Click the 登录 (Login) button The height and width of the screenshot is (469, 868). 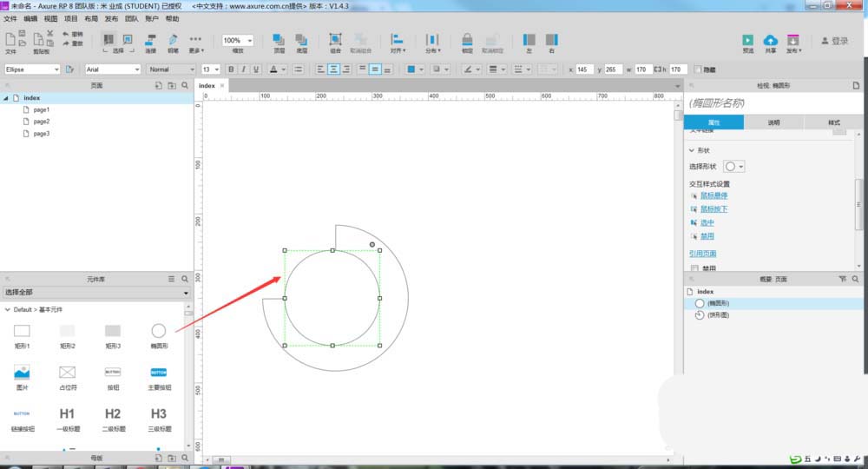pyautogui.click(x=835, y=41)
